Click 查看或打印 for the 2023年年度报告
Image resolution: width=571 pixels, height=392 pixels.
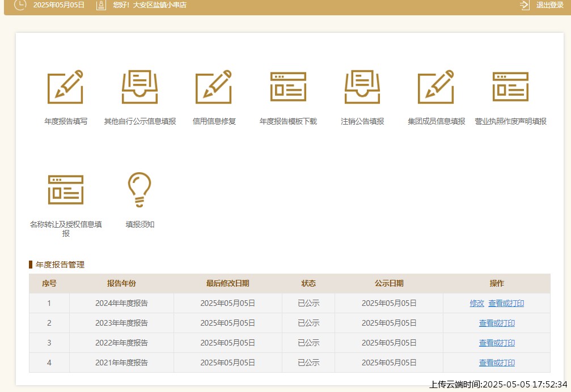[497, 323]
